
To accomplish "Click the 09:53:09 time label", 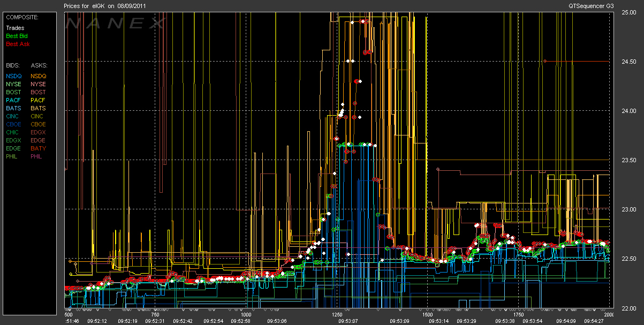I will coord(399,321).
